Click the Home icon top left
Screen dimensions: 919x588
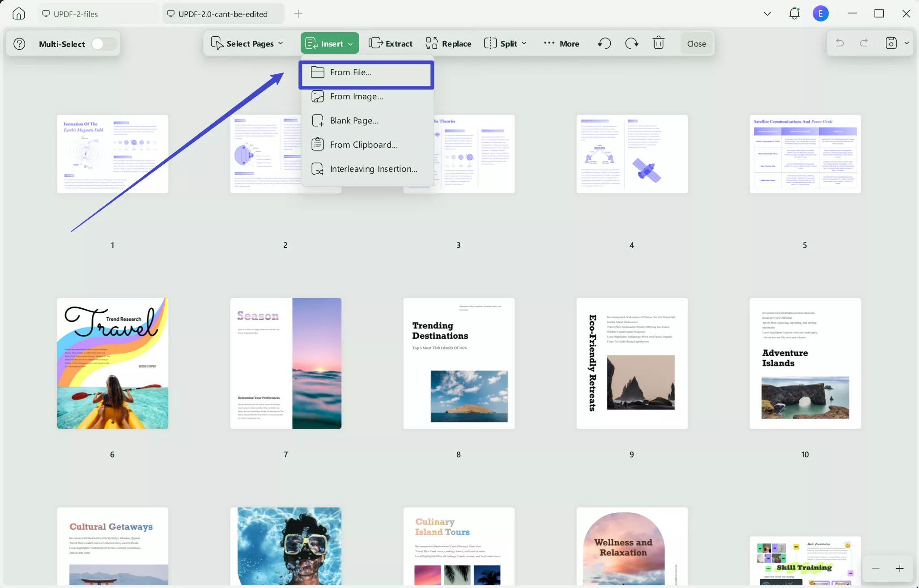(x=18, y=13)
